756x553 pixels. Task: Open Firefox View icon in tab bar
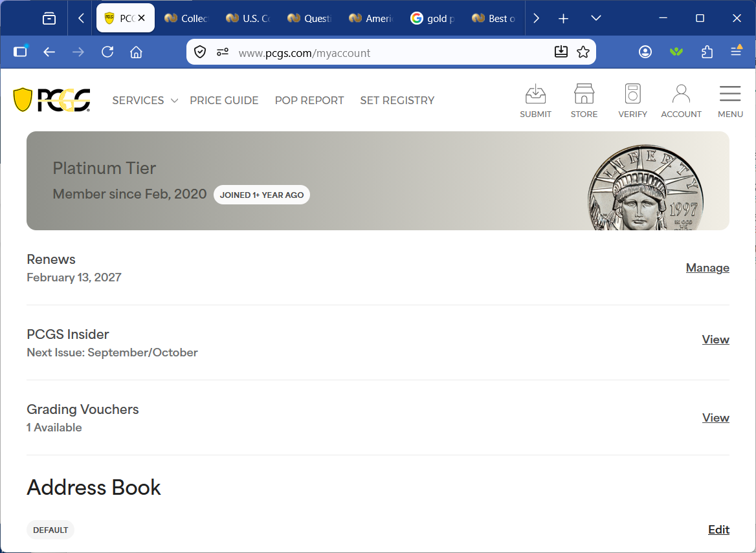click(x=49, y=18)
